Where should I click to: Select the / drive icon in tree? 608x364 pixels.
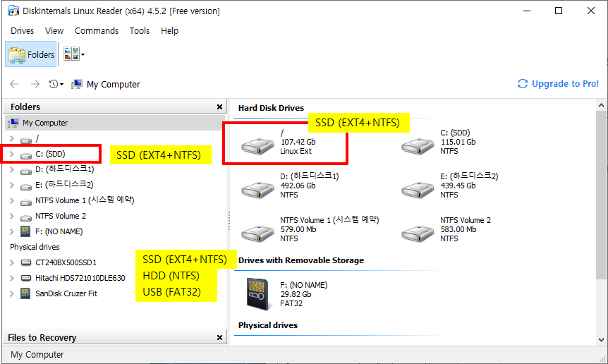click(26, 140)
